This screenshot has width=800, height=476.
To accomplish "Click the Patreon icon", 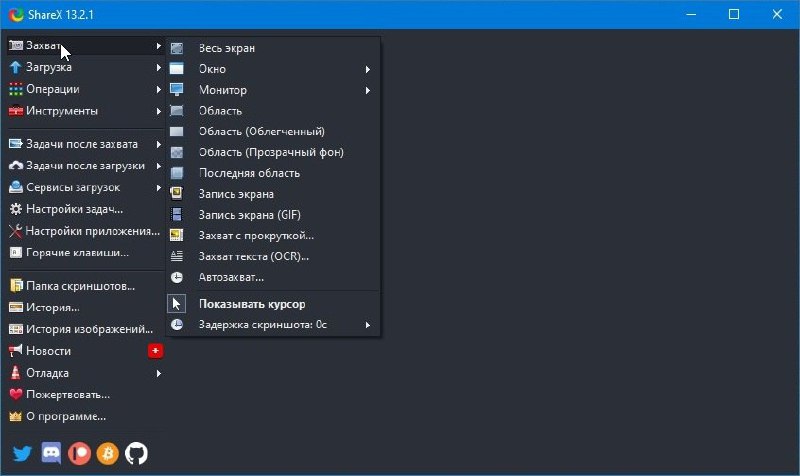I will pyautogui.click(x=80, y=453).
